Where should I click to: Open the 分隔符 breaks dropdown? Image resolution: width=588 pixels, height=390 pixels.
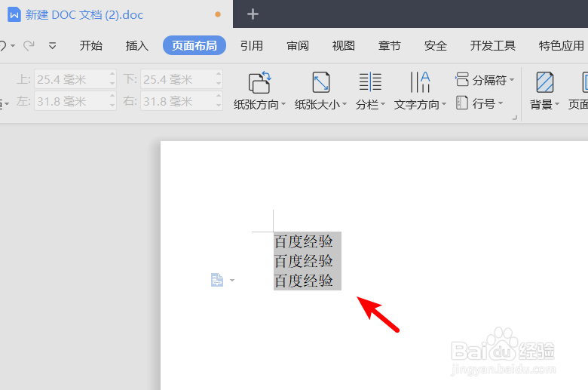485,79
